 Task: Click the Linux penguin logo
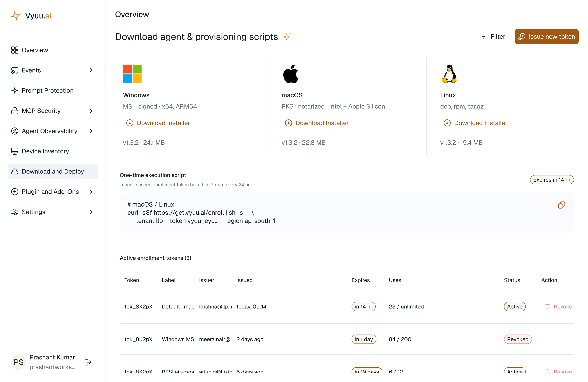(449, 74)
